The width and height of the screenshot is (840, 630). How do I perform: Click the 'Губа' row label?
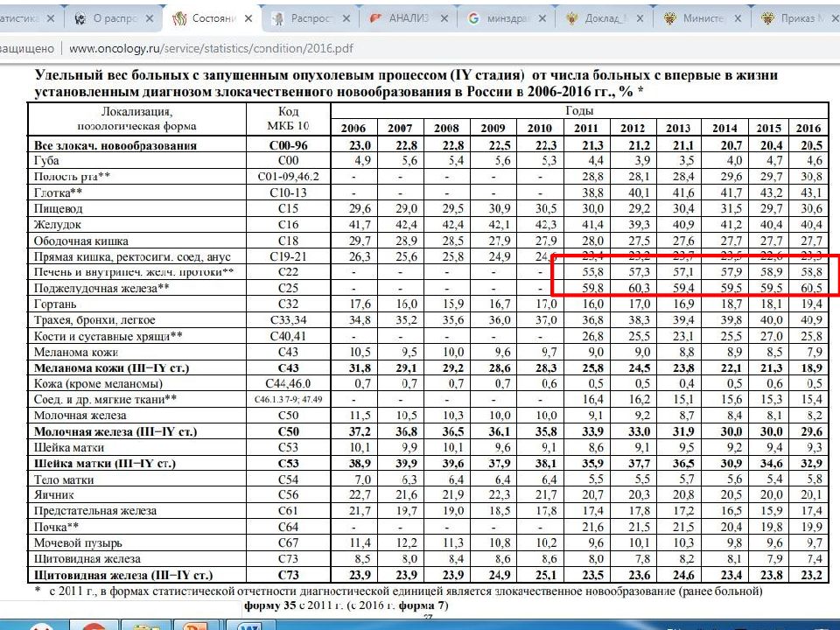(x=46, y=161)
